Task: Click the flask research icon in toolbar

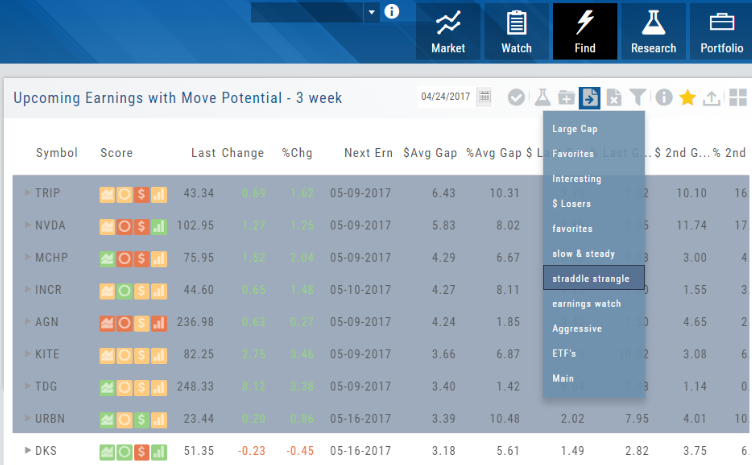Action: pos(541,97)
